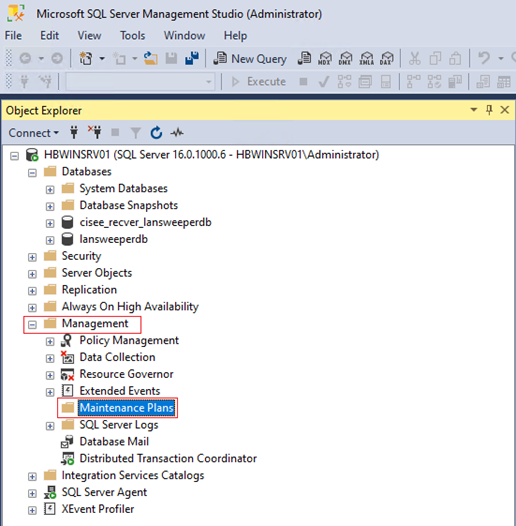This screenshot has height=526, width=516.
Task: Expand the SQL Server Agent node
Action: click(x=32, y=493)
